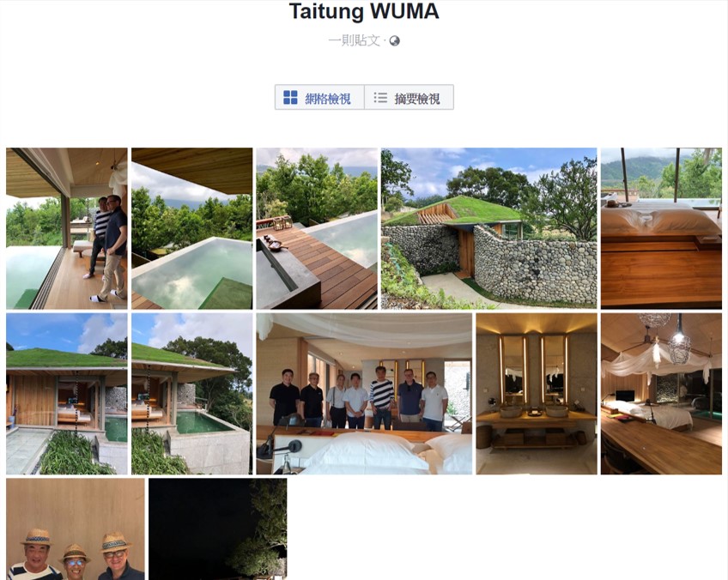Open wooden deck with stone bench photo

coord(317,228)
